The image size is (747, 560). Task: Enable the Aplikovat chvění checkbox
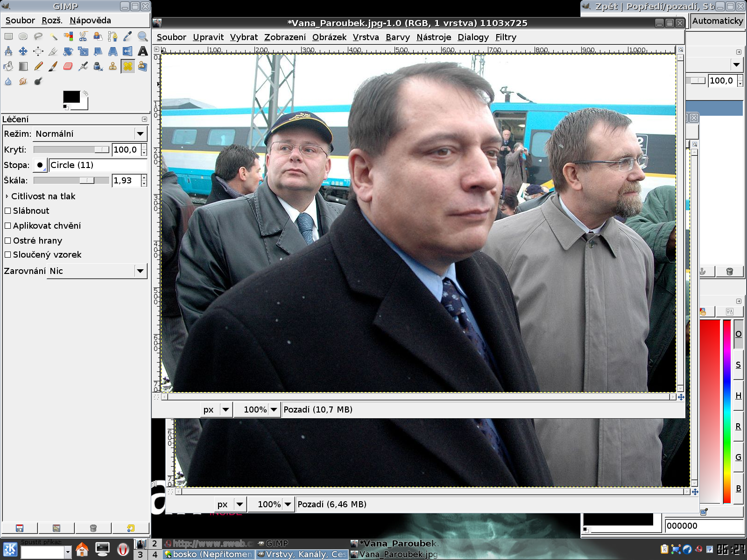(7, 226)
